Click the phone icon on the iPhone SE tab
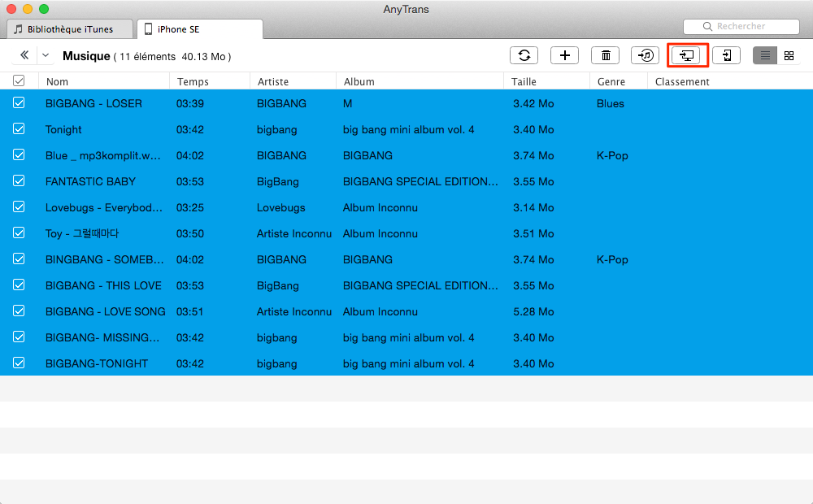Viewport: 813px width, 504px height. point(148,29)
